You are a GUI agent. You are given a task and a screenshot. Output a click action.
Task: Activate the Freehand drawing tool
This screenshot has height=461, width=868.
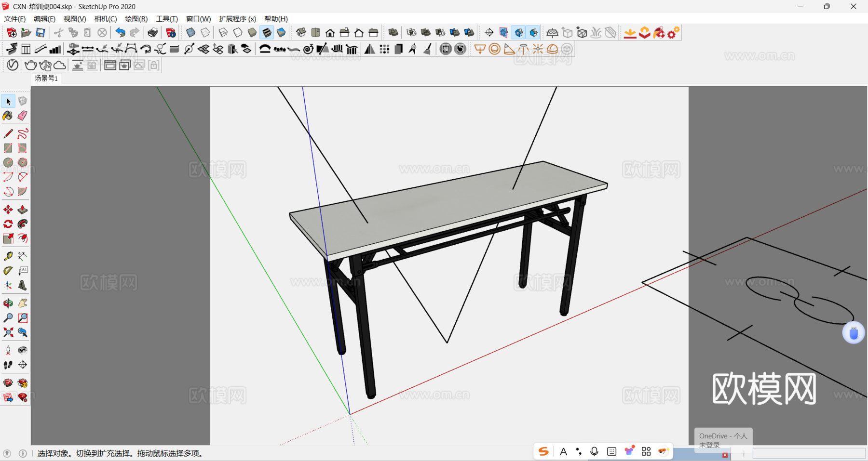point(23,133)
